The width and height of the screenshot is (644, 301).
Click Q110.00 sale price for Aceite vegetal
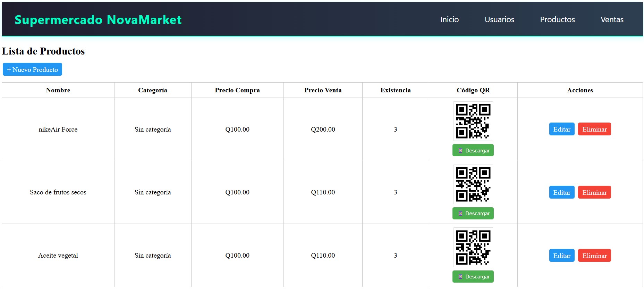coord(323,256)
